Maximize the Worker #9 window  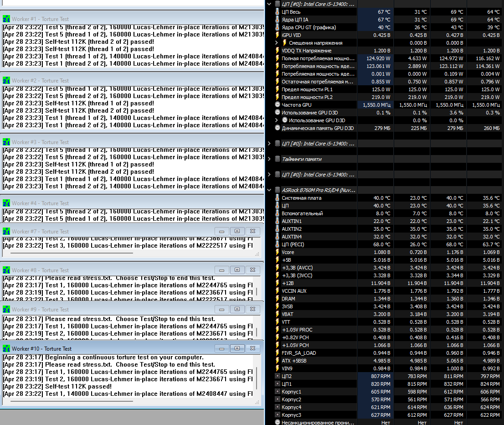point(237,309)
